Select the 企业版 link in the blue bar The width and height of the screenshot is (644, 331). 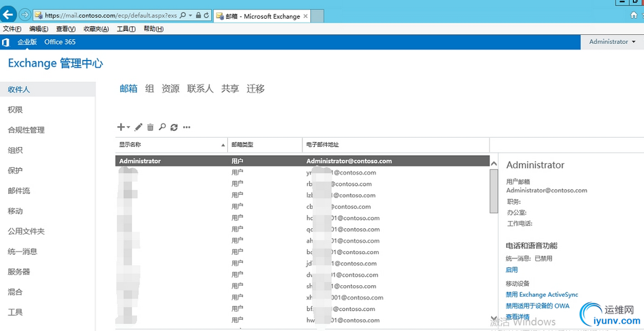coord(27,42)
